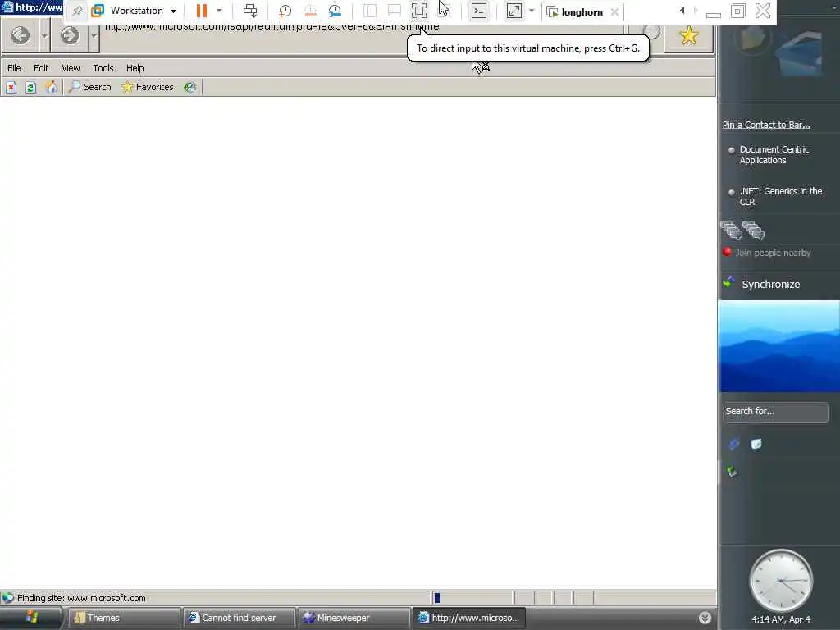Open the Favorites toolbar button
This screenshot has width=840, height=630.
(x=148, y=87)
